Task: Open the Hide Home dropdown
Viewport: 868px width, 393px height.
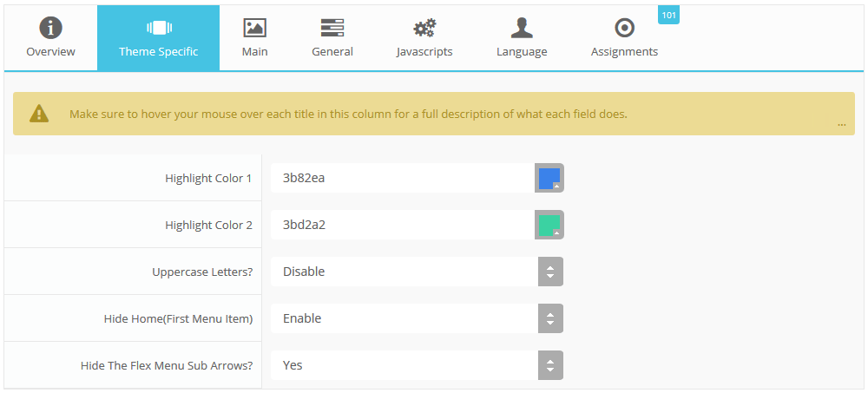Action: coord(417,318)
